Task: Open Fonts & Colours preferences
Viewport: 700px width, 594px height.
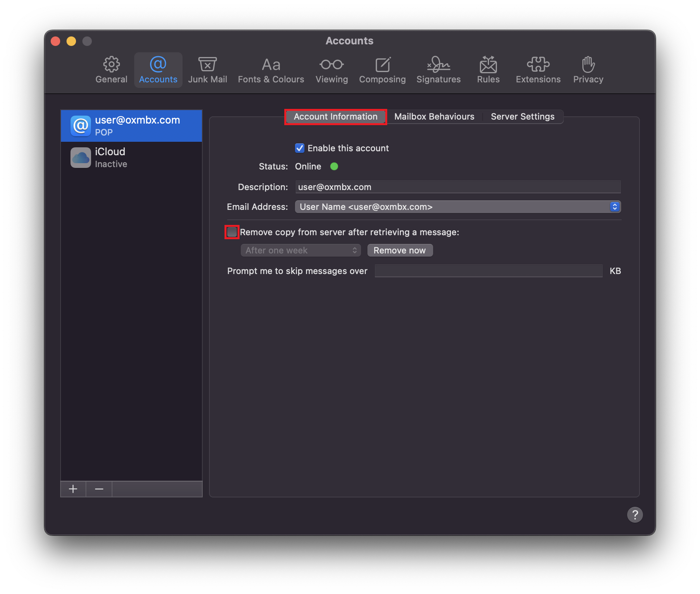Action: pyautogui.click(x=270, y=70)
